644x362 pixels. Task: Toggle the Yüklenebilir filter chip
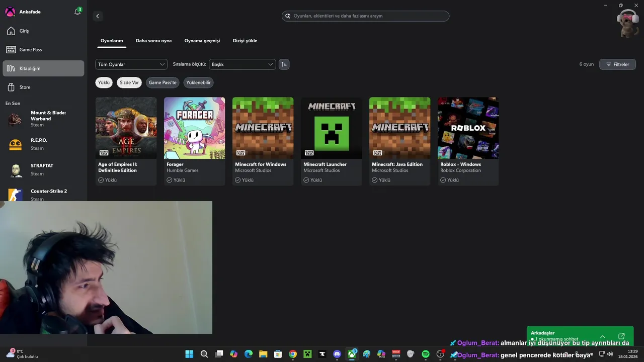tap(199, 82)
